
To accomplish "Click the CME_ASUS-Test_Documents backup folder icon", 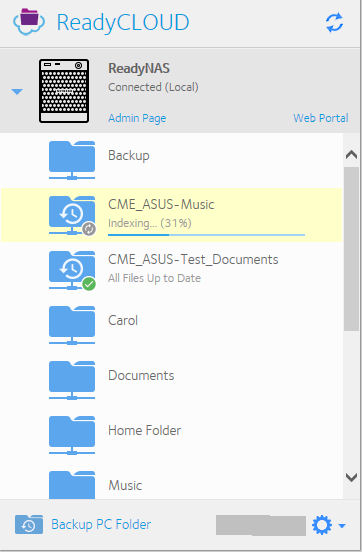I will pos(72,270).
